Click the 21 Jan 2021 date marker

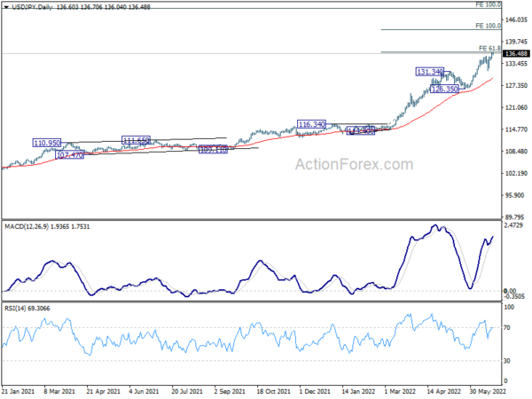click(18, 391)
